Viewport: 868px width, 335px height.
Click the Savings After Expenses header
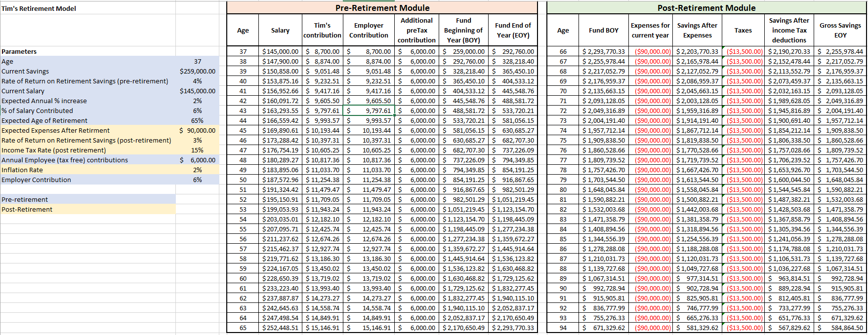[x=697, y=30]
